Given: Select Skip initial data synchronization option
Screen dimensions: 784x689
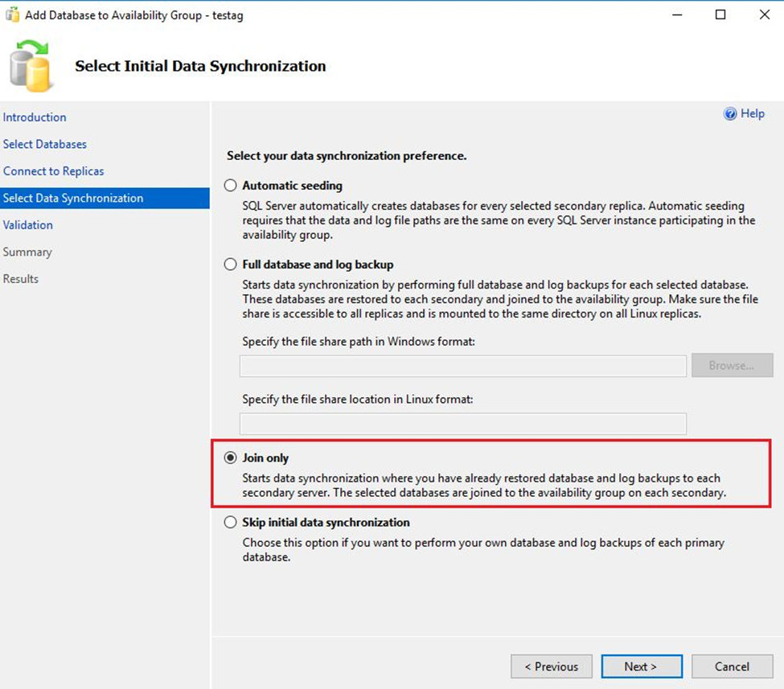Looking at the screenshot, I should 231,523.
